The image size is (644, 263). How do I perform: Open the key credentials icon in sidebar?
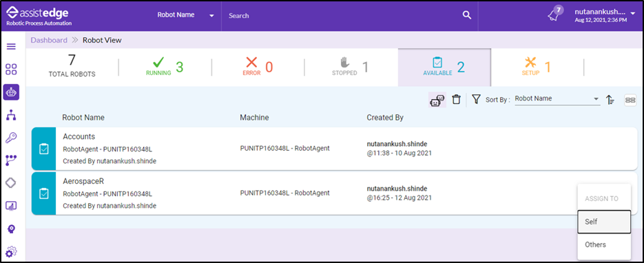coord(11,138)
